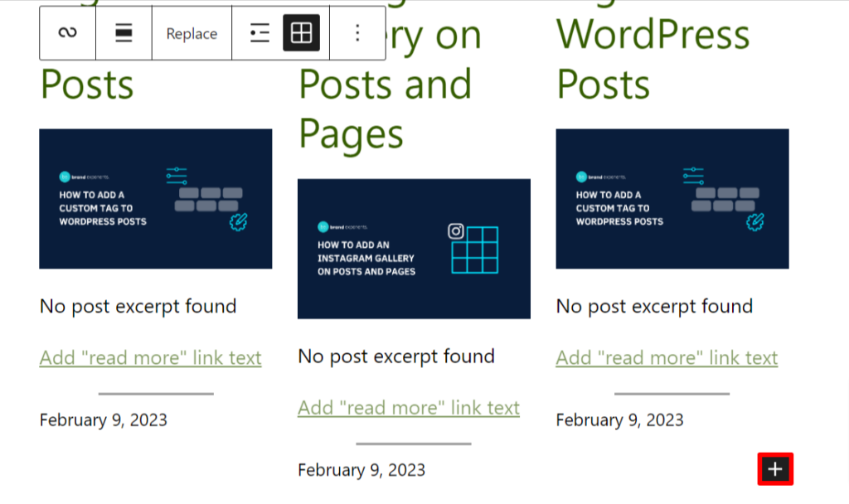Open the three-dot block options menu
This screenshot has height=504, width=849.
coord(357,33)
